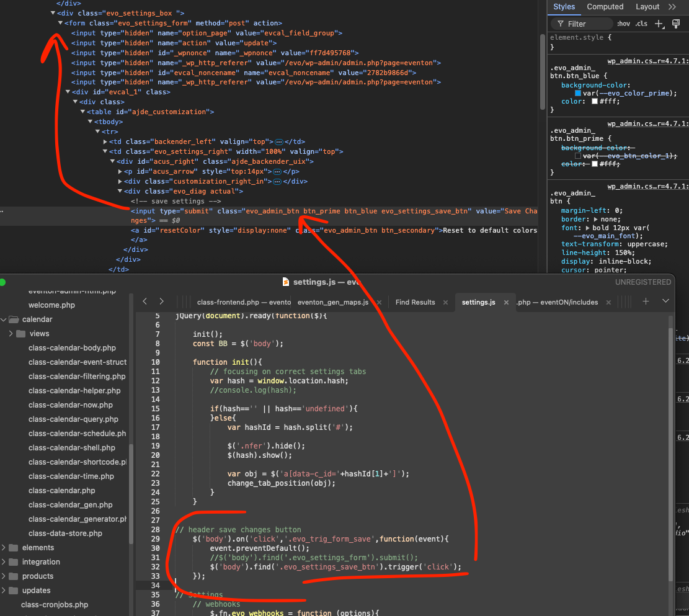Select the _wpnonce hidden input line
The image size is (689, 616).
[x=215, y=53]
